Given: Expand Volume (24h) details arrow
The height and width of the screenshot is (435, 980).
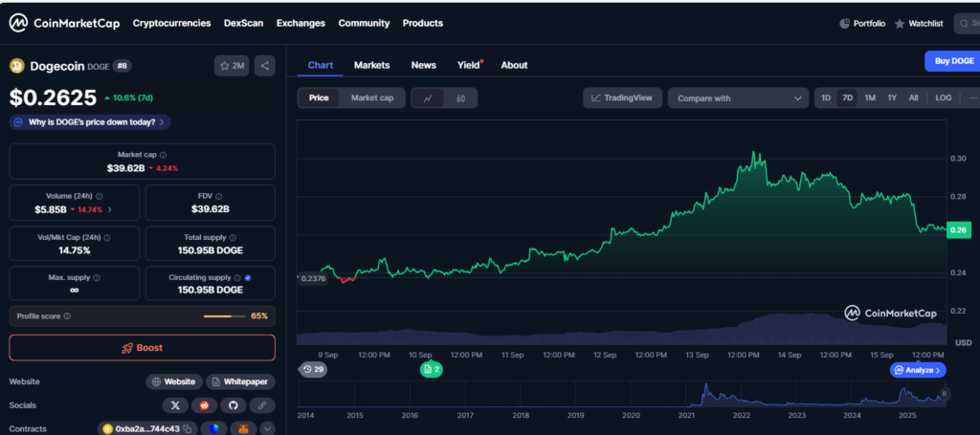Looking at the screenshot, I should tap(110, 209).
